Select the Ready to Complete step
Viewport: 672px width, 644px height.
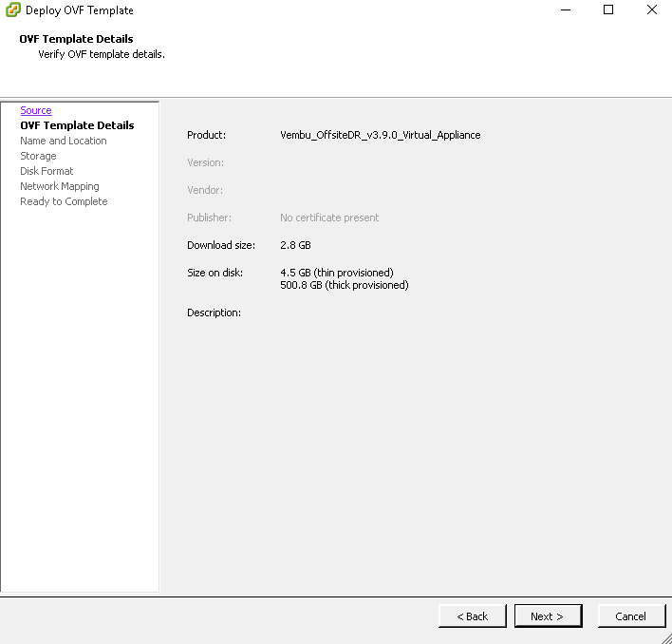point(64,201)
